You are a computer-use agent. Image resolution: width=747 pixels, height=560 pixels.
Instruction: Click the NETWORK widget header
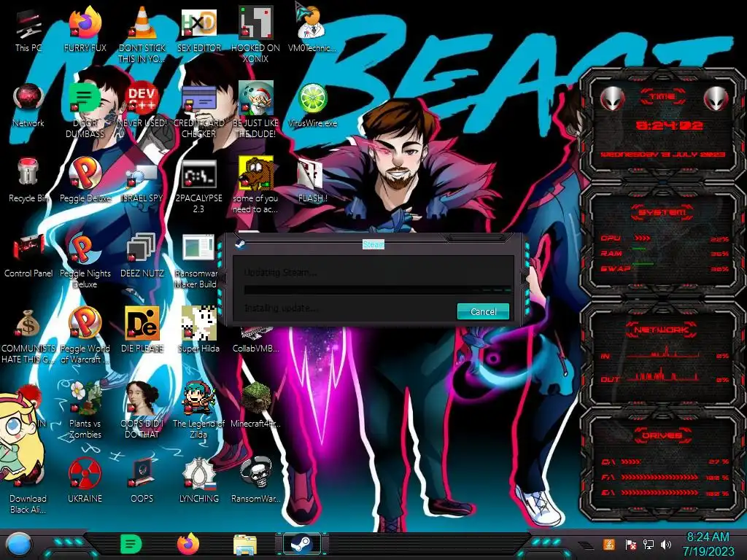(x=662, y=329)
